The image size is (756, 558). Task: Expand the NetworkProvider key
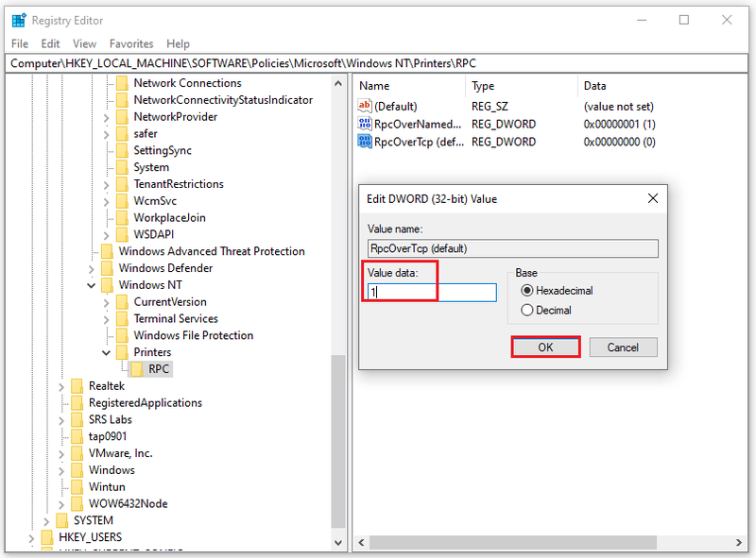[106, 118]
